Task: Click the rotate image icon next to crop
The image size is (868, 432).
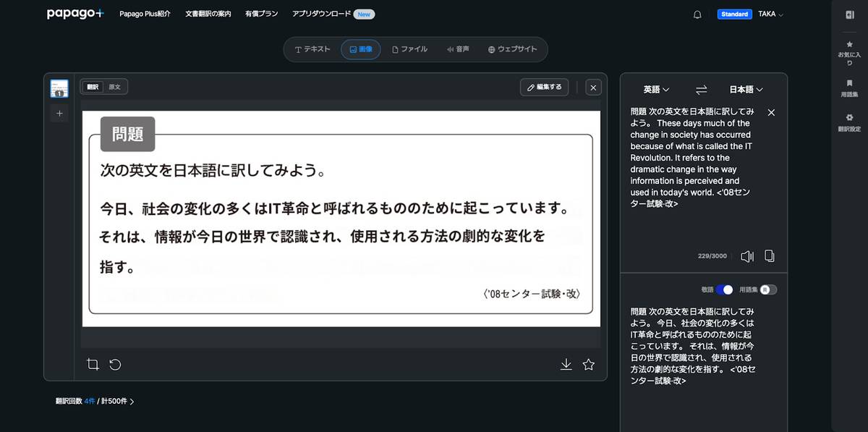Action: pyautogui.click(x=115, y=364)
